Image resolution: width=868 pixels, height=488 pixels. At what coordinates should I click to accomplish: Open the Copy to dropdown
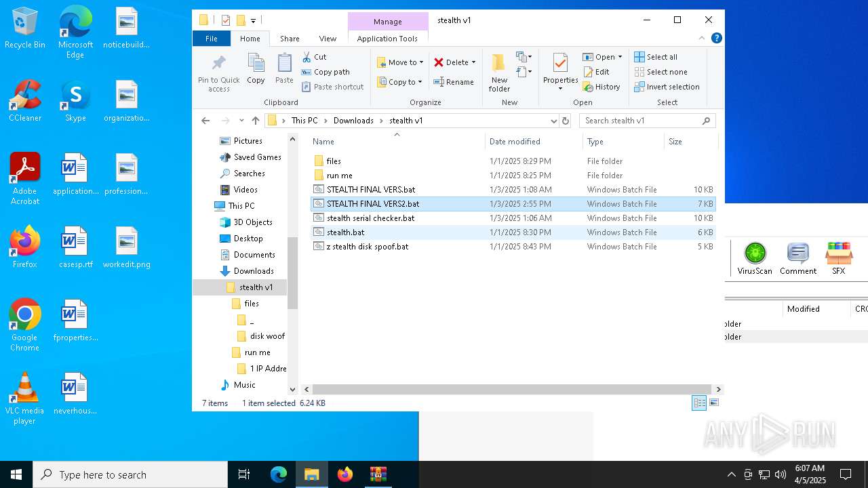coord(399,82)
